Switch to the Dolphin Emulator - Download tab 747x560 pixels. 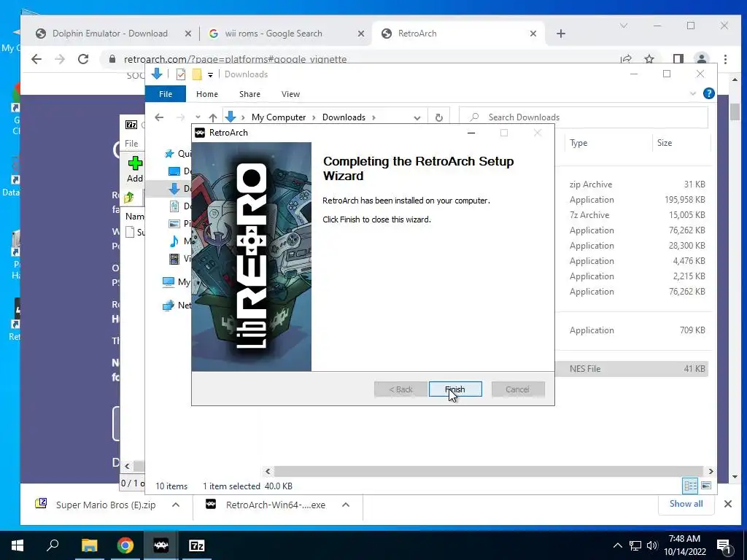[x=109, y=34]
